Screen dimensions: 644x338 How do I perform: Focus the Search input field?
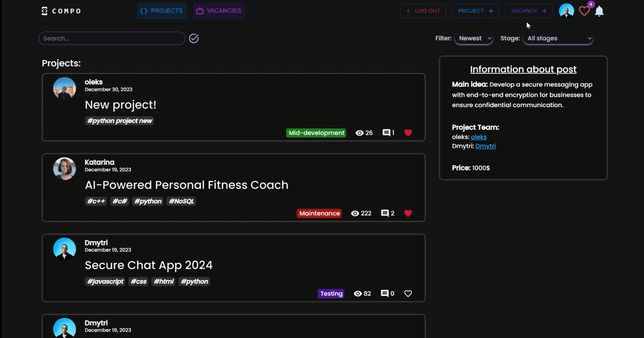(x=112, y=38)
